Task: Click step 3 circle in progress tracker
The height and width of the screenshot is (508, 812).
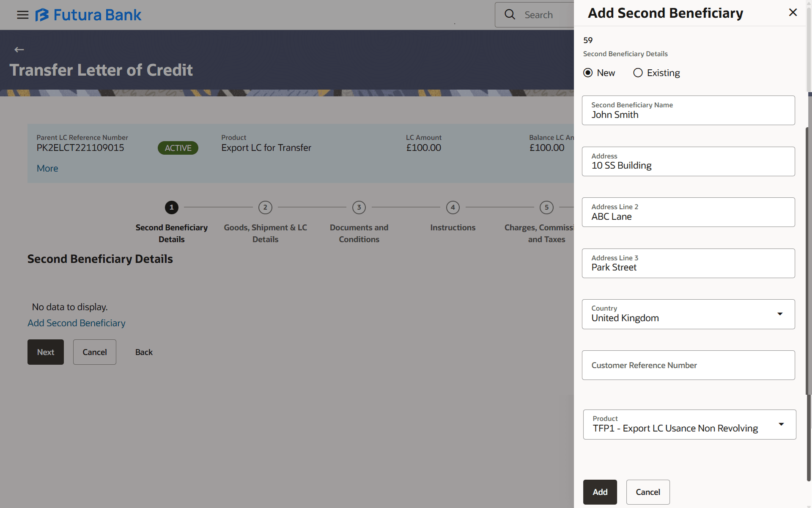Action: (359, 208)
